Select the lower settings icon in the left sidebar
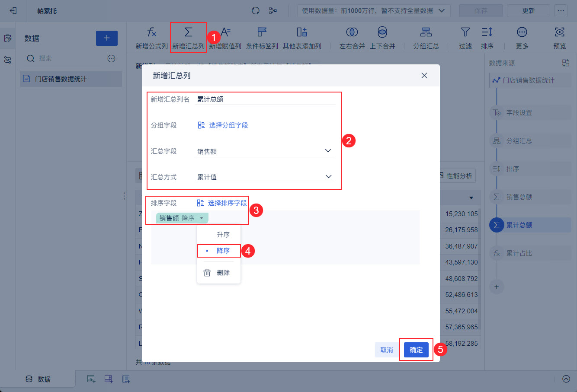 [8, 60]
